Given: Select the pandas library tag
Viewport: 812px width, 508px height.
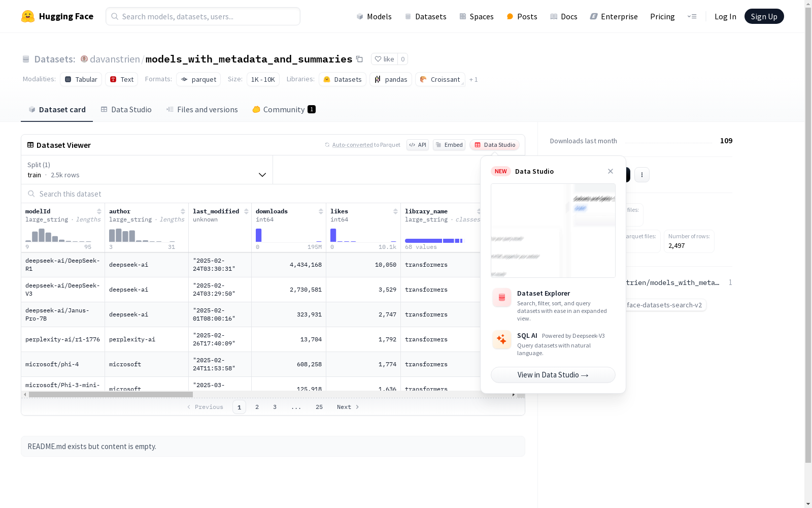Looking at the screenshot, I should 391,79.
